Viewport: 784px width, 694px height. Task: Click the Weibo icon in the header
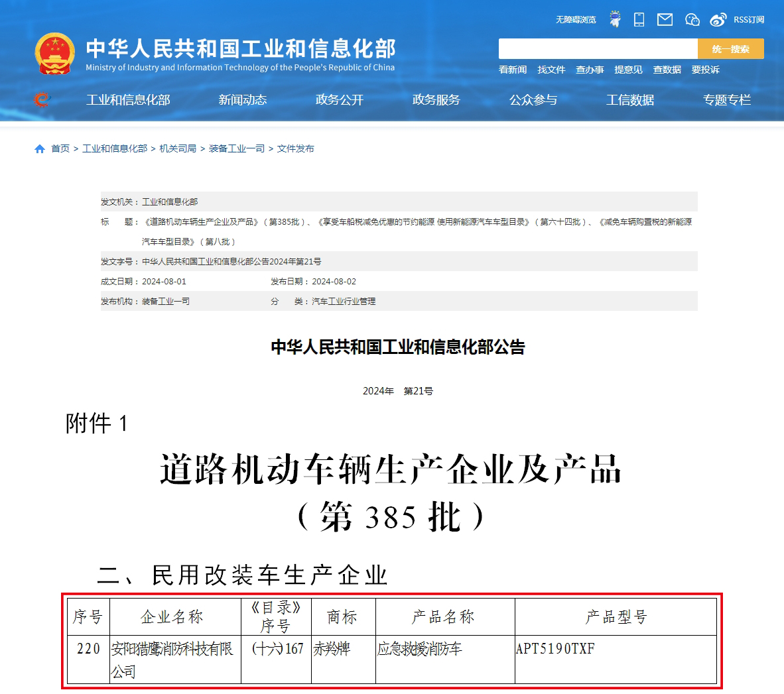coord(718,20)
